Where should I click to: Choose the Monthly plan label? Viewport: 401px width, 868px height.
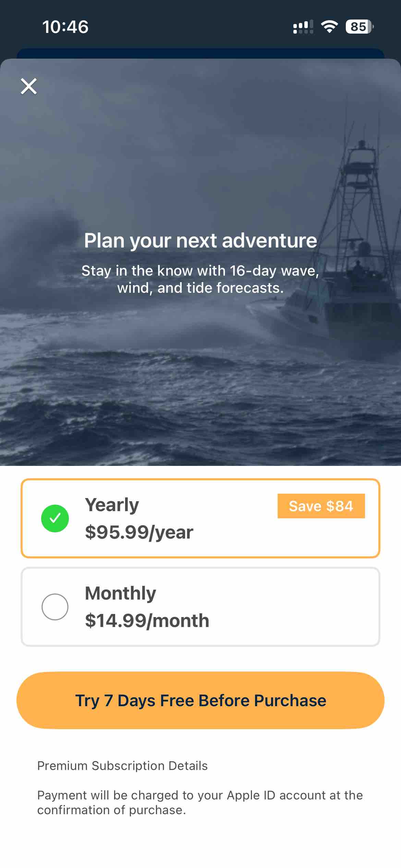(120, 593)
